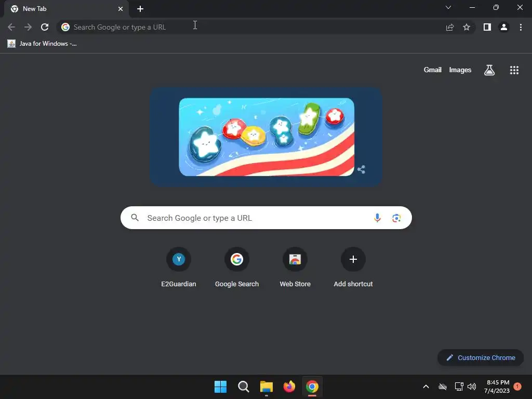The height and width of the screenshot is (399, 532).
Task: Click the Google icon in the address bar
Action: [65, 27]
